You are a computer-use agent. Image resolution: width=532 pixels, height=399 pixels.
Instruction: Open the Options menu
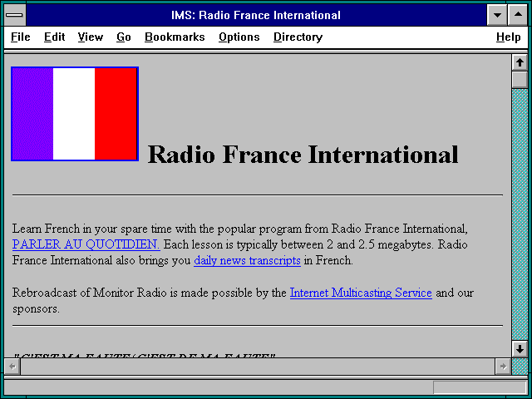pos(239,37)
